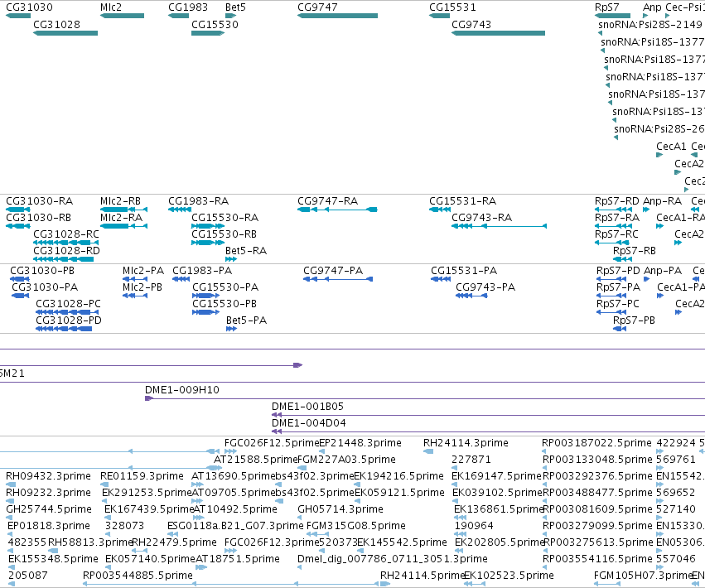Select the RpS7-RD transcript label

(x=617, y=201)
